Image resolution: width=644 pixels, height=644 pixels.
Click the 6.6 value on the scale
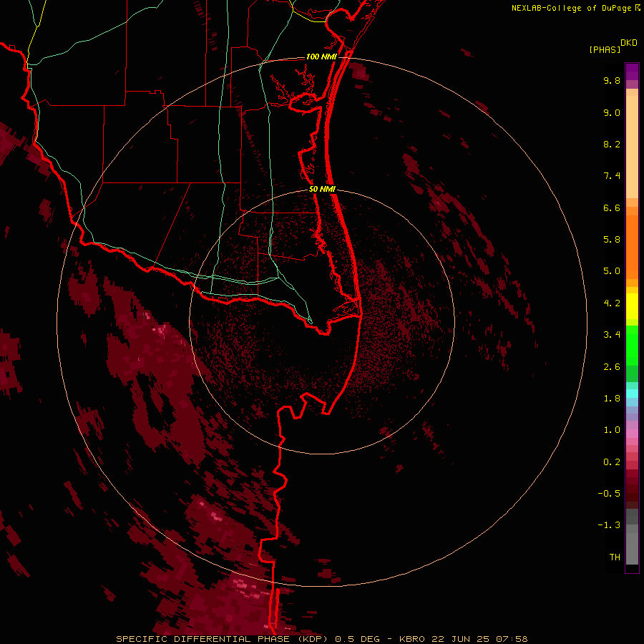[x=612, y=208]
